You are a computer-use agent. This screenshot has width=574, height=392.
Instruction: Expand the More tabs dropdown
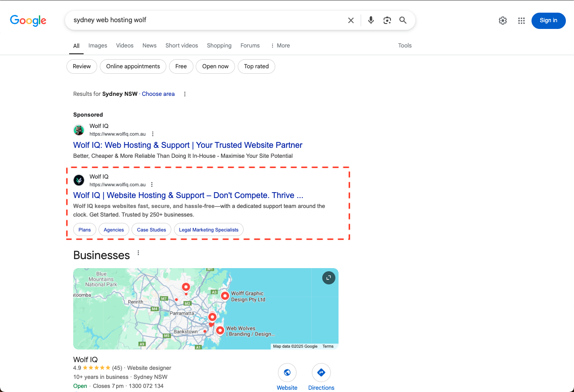[280, 46]
